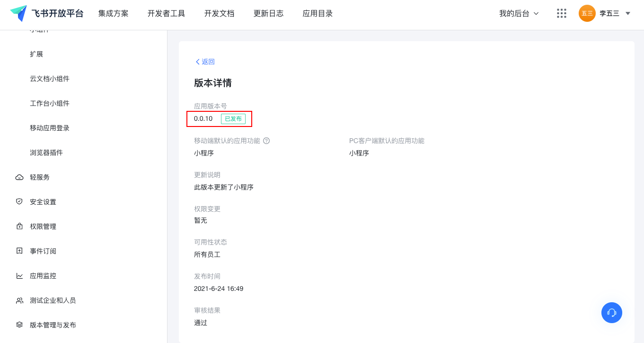644x343 pixels.
Task: Open the blue customer support headset button
Action: pos(611,313)
